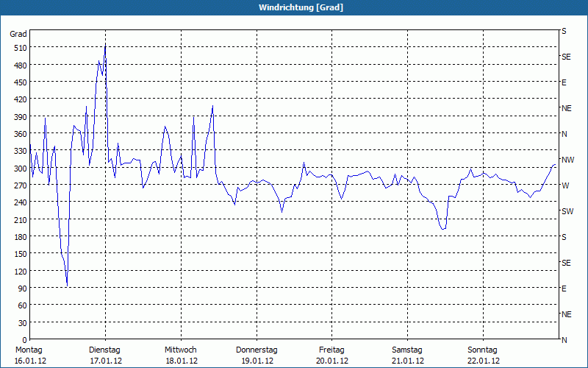Viewport: 588px width, 368px height.
Task: Select the date 22.01.12 under Sonntag
Action: click(x=484, y=361)
